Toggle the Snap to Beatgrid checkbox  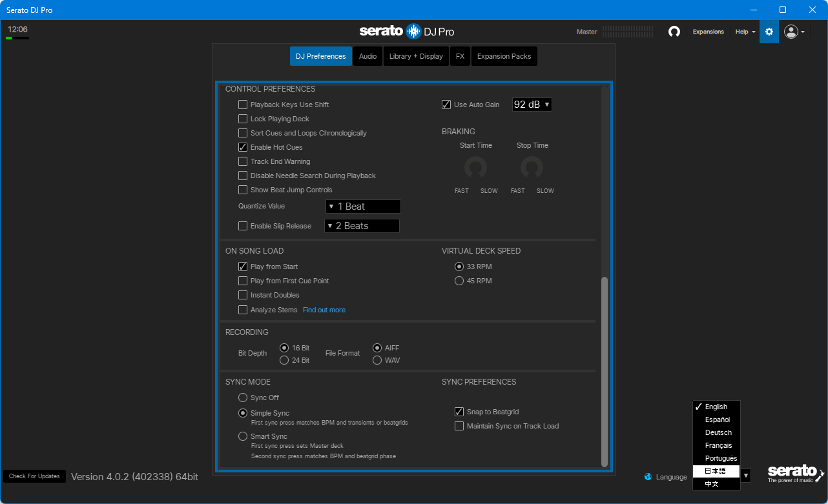pos(459,412)
